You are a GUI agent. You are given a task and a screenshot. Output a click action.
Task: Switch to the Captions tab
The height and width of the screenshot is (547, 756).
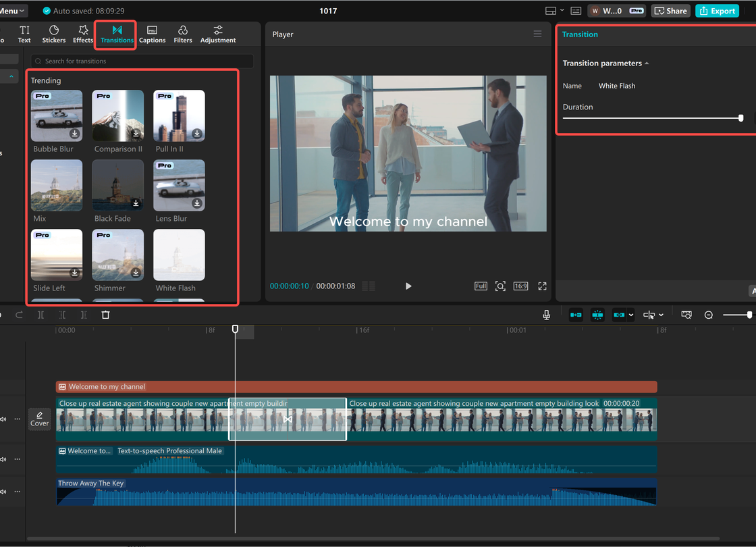152,34
